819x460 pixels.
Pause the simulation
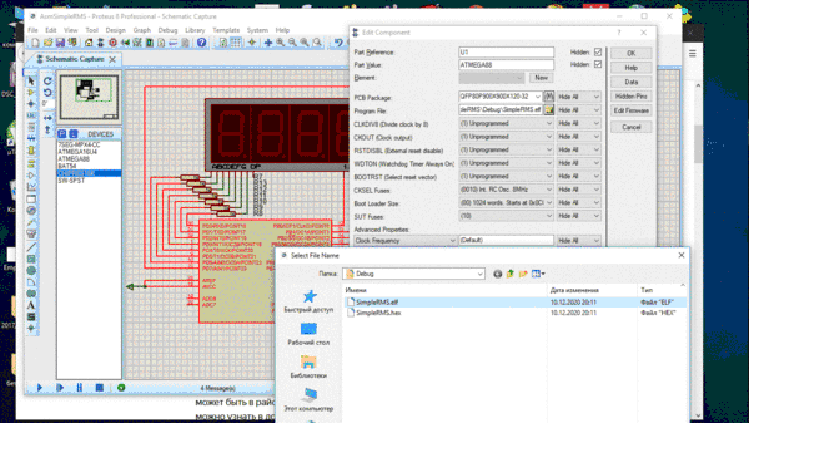pyautogui.click(x=79, y=388)
